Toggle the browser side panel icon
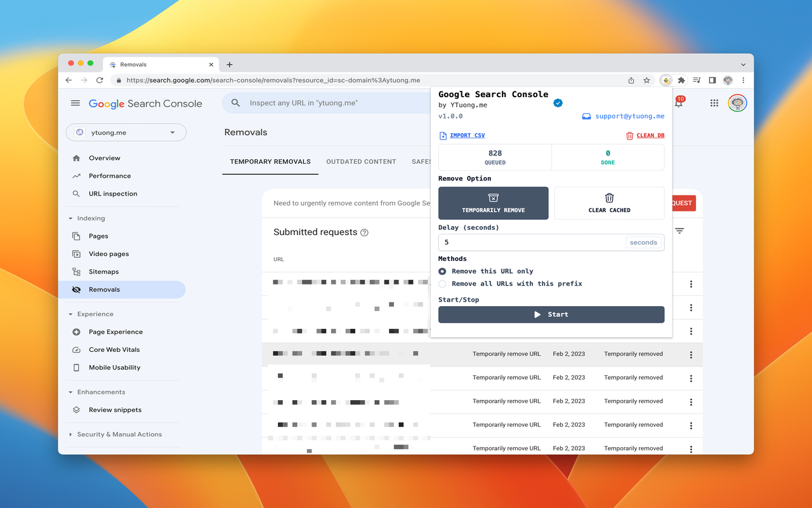 tap(712, 80)
